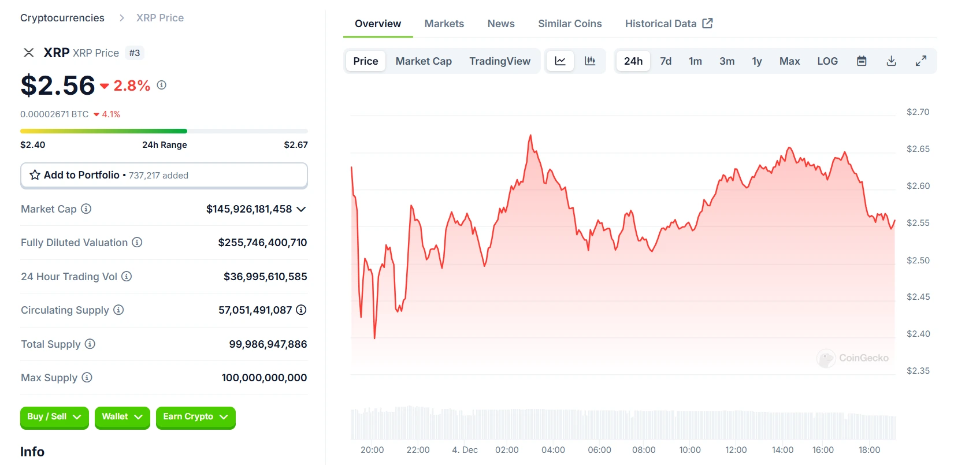Show Max Supply info icon

[87, 377]
